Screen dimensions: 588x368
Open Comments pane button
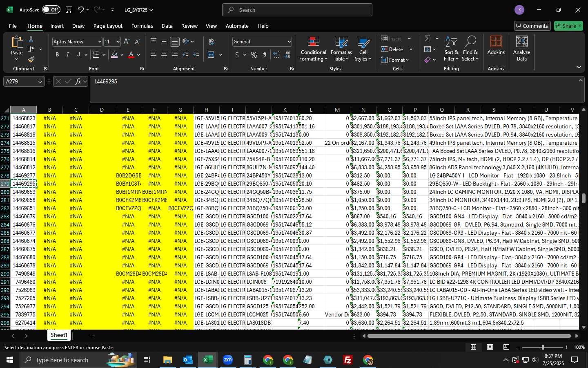[x=532, y=26]
